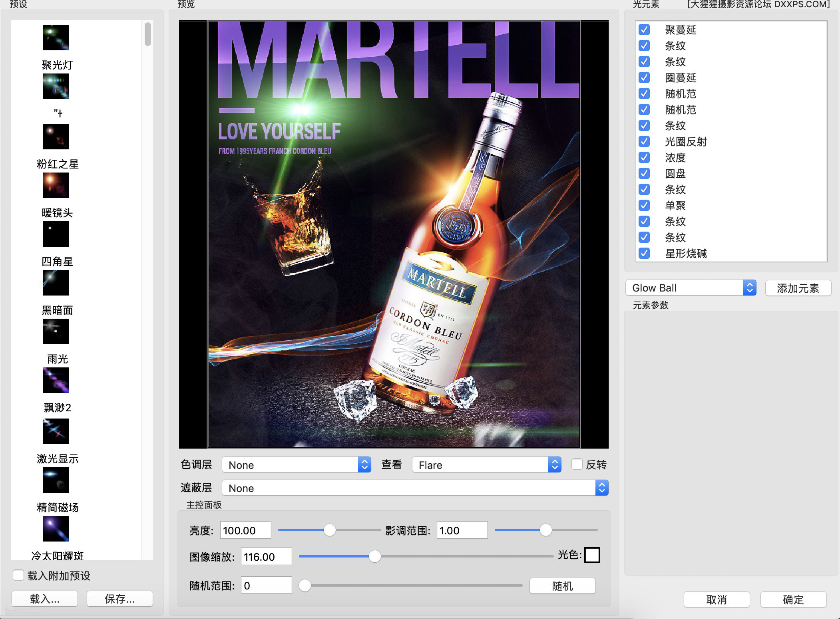Open the 查看 Flare dropdown

click(x=486, y=465)
